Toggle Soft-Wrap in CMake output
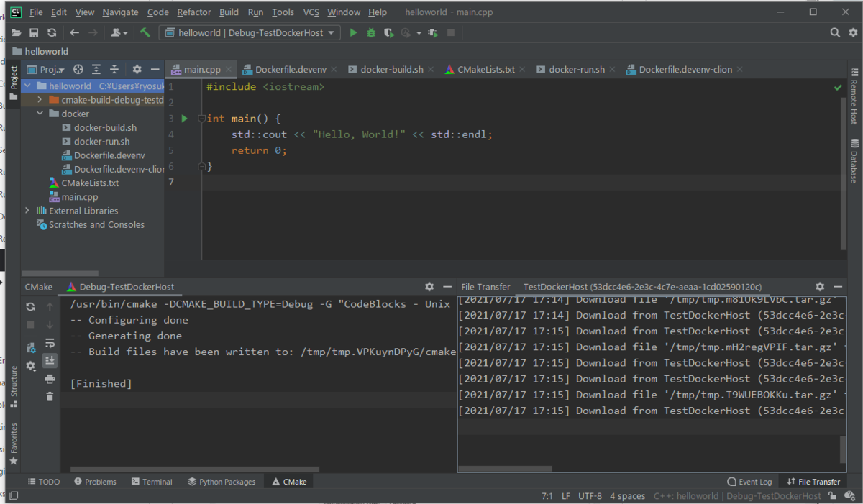The image size is (863, 504). coord(50,343)
